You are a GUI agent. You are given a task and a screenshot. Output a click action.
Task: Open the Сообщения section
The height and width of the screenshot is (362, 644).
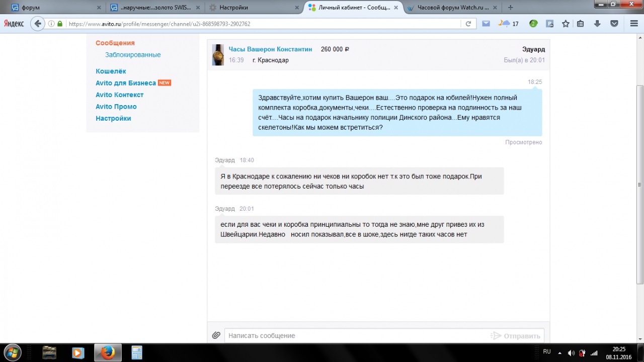click(x=115, y=43)
